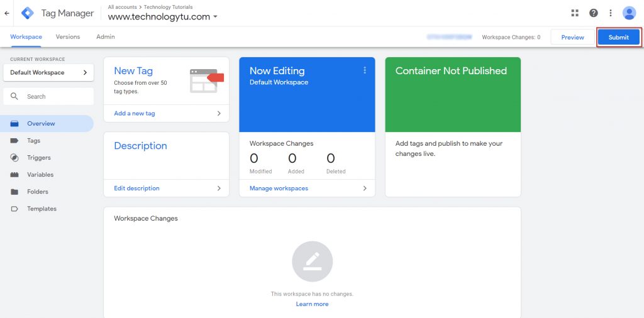Click the Deleted count label
The width and height of the screenshot is (644, 318).
click(336, 172)
